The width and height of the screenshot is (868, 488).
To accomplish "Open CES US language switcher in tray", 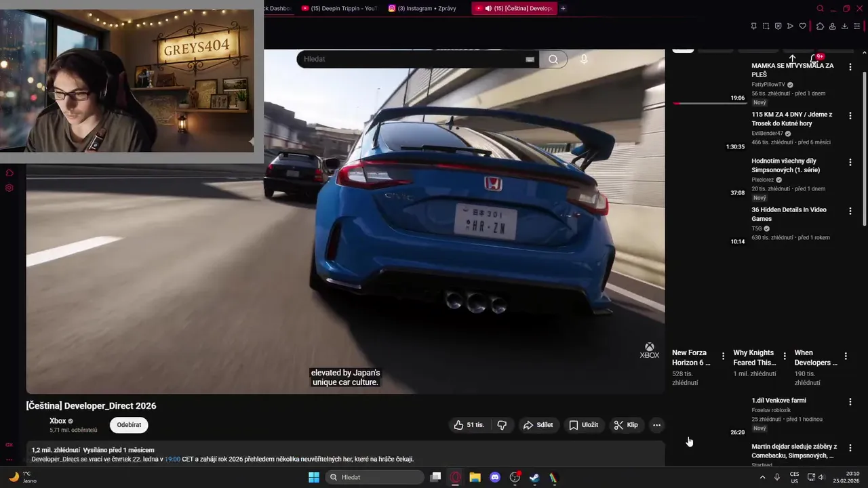I will pyautogui.click(x=794, y=477).
